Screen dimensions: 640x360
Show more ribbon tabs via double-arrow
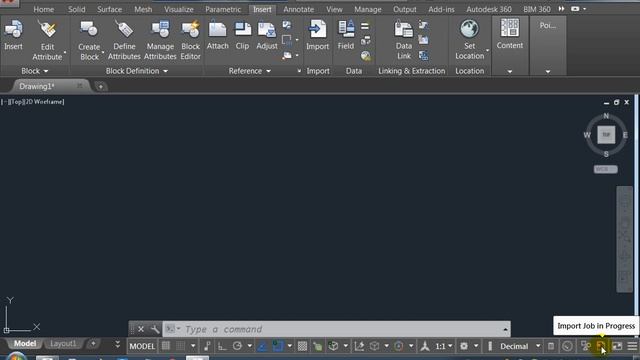[x=562, y=9]
